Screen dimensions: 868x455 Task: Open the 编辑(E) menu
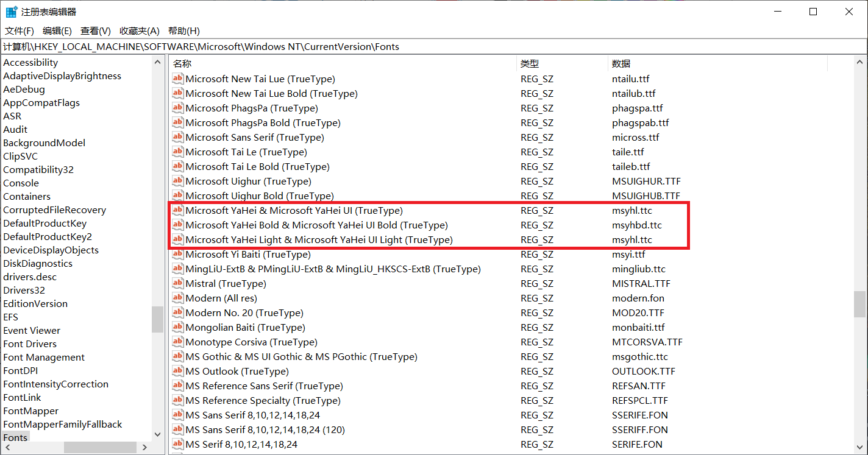57,30
